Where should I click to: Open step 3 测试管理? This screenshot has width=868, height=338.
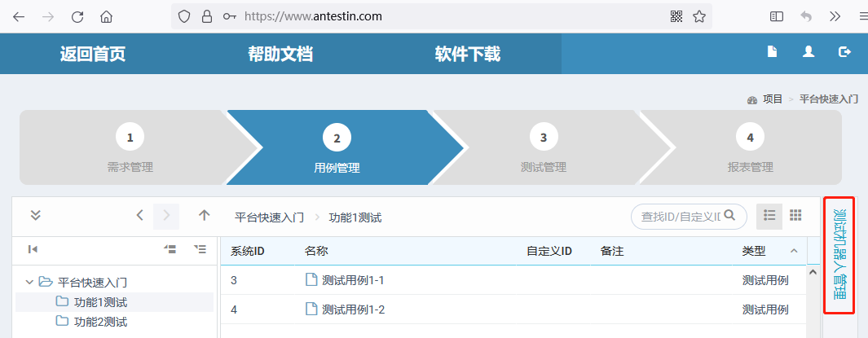544,147
